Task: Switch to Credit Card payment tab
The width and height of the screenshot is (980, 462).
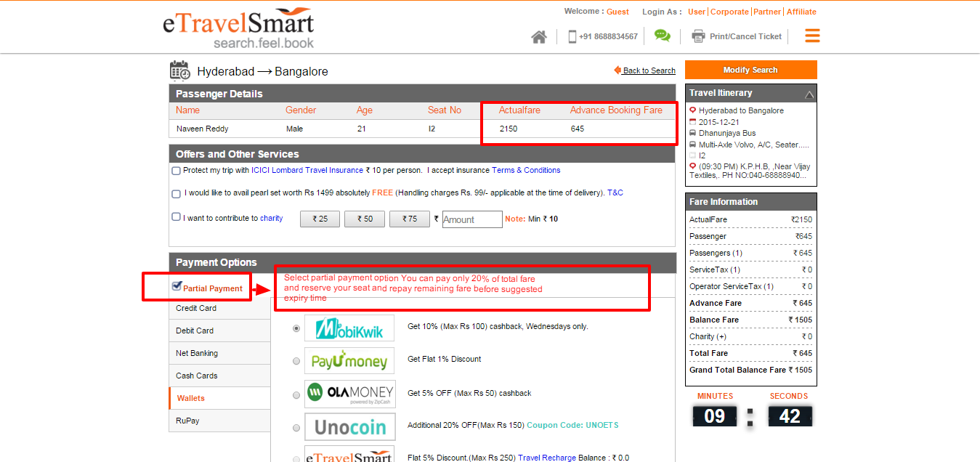Action: click(196, 308)
